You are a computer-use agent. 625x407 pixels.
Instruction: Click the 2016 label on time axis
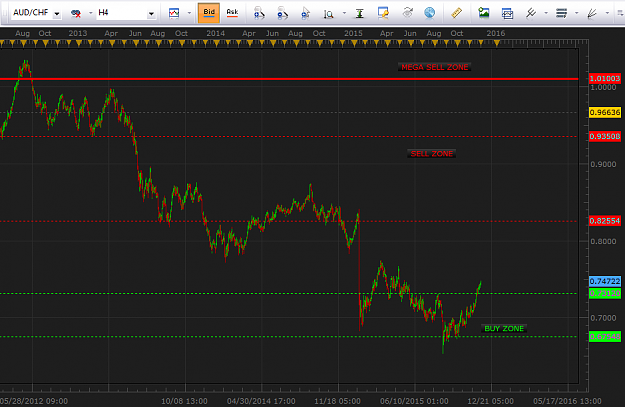coord(495,33)
